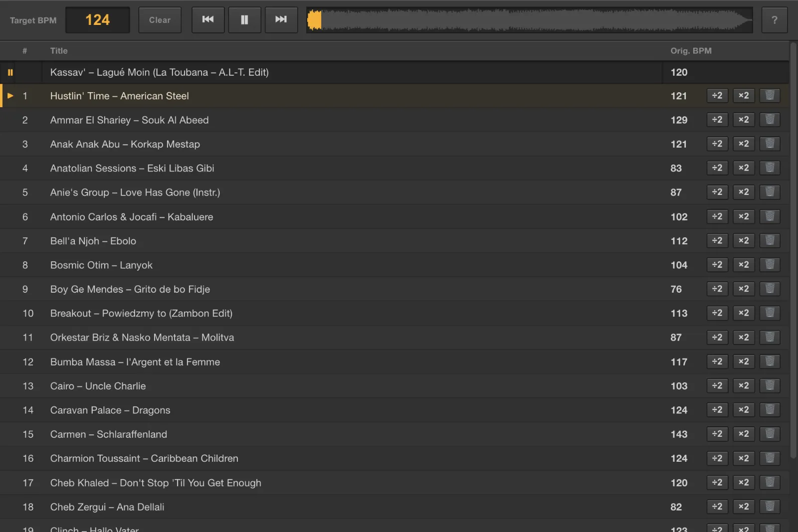Double BPM of Cheb Zergui – Ana Dellali
This screenshot has height=532, width=798.
click(x=744, y=507)
